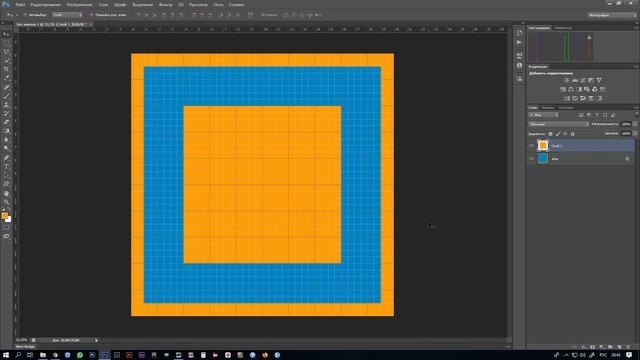
Task: Add an Invert adjustment
Action: coord(567,98)
